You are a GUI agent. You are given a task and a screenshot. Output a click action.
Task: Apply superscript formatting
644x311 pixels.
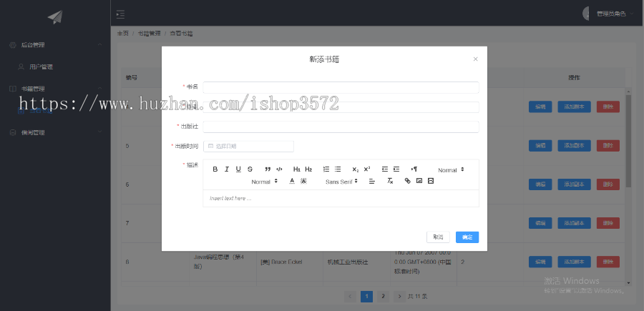[x=367, y=169]
